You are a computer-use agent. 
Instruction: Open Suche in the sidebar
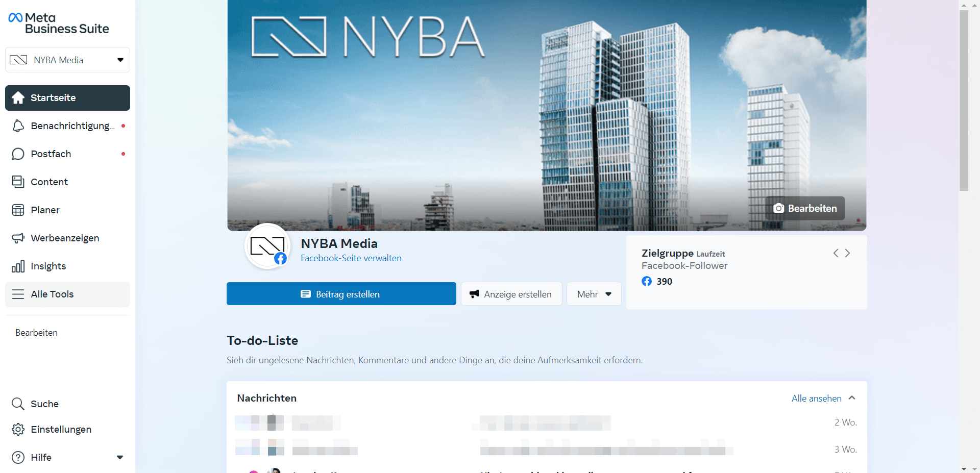click(x=67, y=404)
